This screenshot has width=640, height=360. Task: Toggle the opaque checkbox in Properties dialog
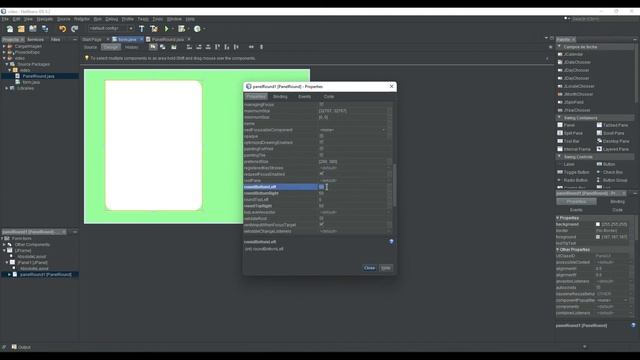pos(321,136)
